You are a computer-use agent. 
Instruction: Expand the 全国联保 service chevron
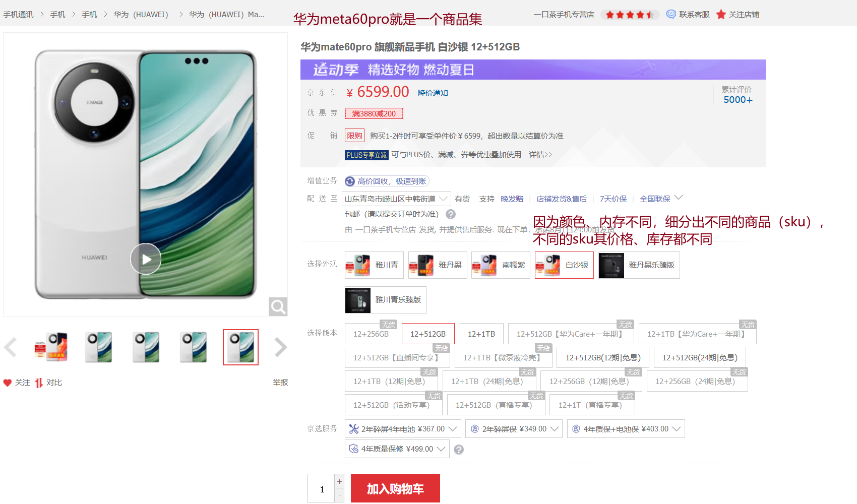679,198
